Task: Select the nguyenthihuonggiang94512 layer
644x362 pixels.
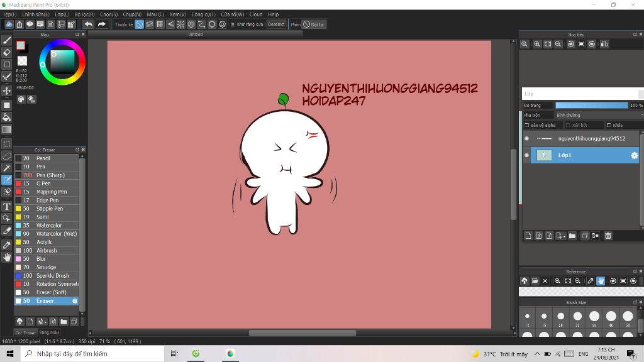Action: [585, 138]
